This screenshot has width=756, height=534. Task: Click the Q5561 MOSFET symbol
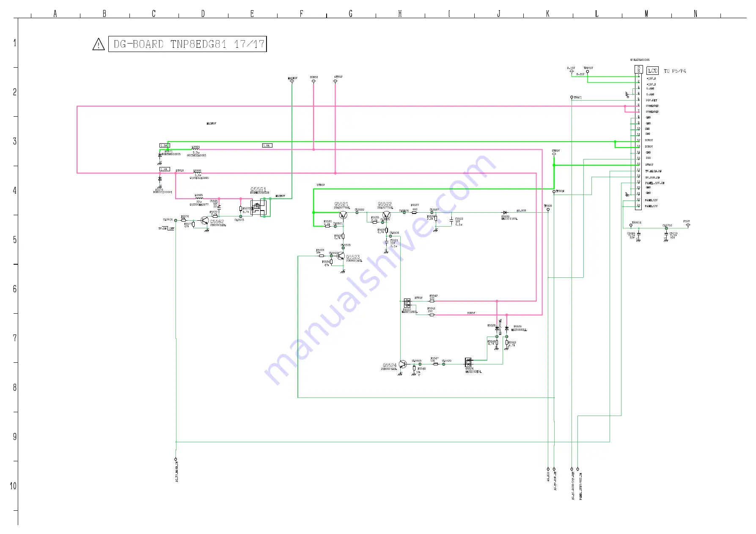pos(258,207)
